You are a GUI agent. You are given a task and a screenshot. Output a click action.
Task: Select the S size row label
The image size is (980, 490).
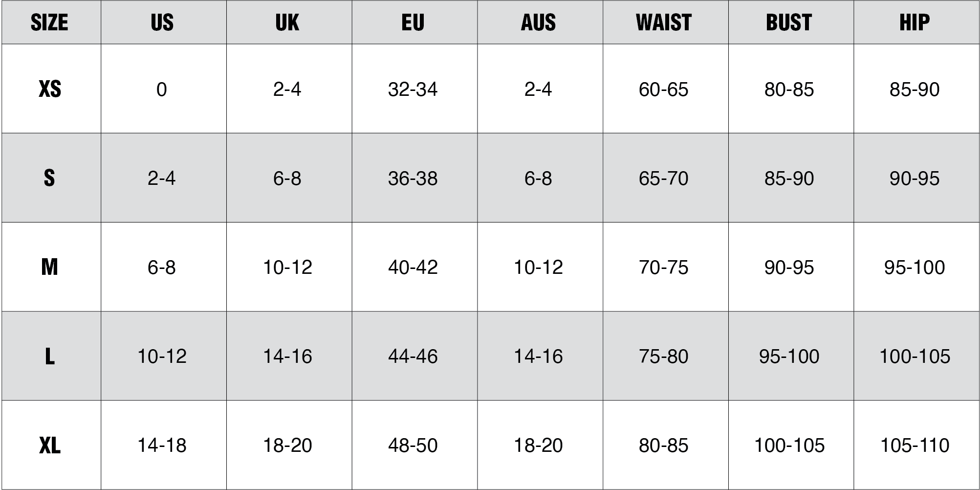(49, 178)
